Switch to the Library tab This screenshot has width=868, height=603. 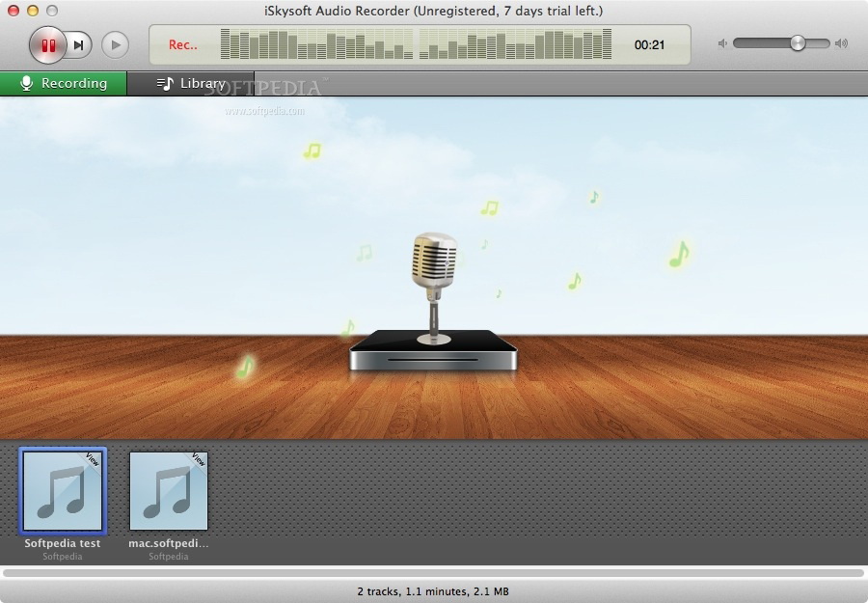190,83
